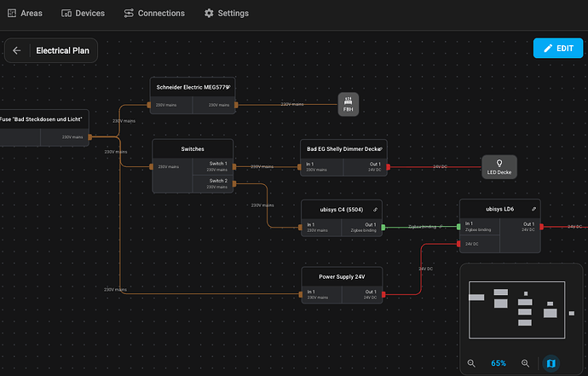The height and width of the screenshot is (376, 588).
Task: Click Schneider Electric input port handle
Action: [149, 105]
